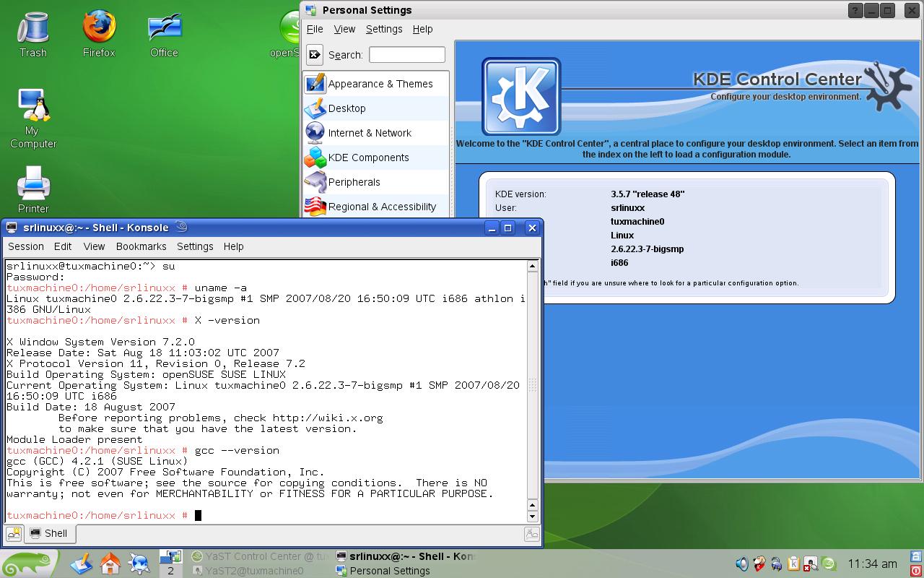Click the kernel value 2.6.22.3-7-bigsmp in Control Center
The width and height of the screenshot is (924, 578).
[x=647, y=249]
